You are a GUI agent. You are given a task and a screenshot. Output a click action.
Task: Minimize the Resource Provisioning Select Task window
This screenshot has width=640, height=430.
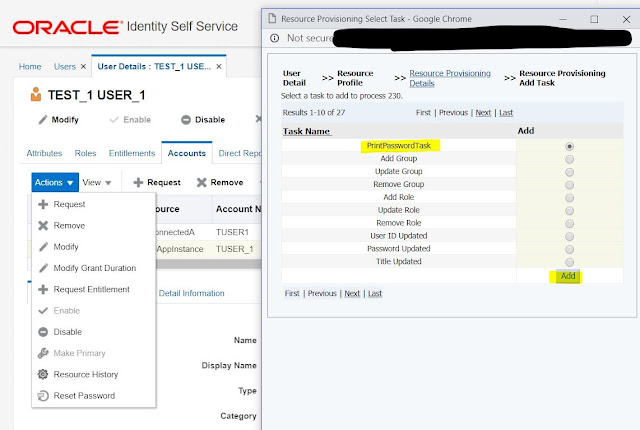[563, 19]
